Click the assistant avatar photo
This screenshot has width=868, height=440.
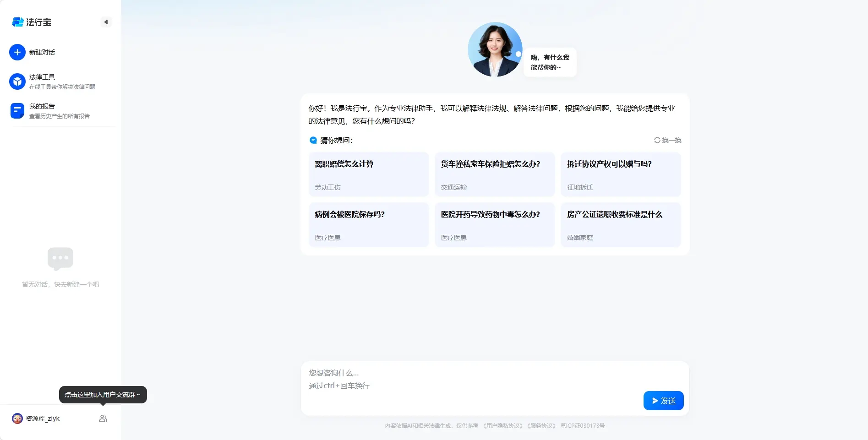tap(495, 49)
